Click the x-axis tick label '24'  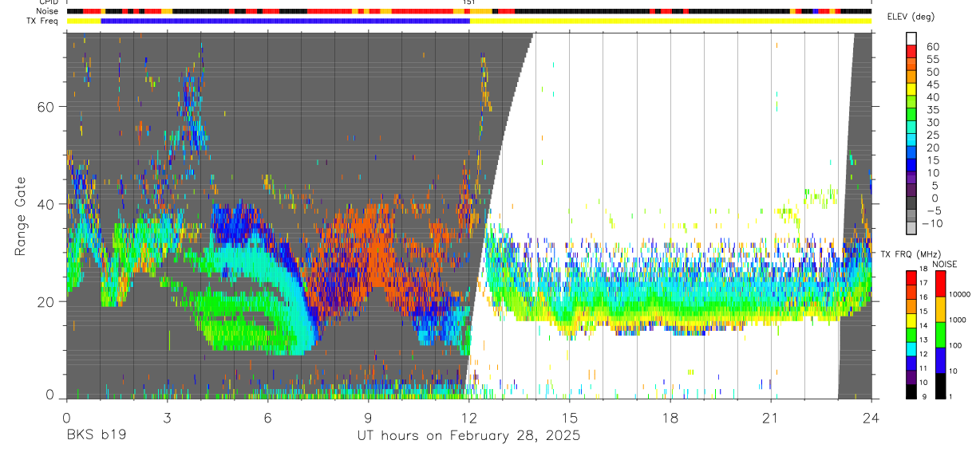[x=871, y=418]
